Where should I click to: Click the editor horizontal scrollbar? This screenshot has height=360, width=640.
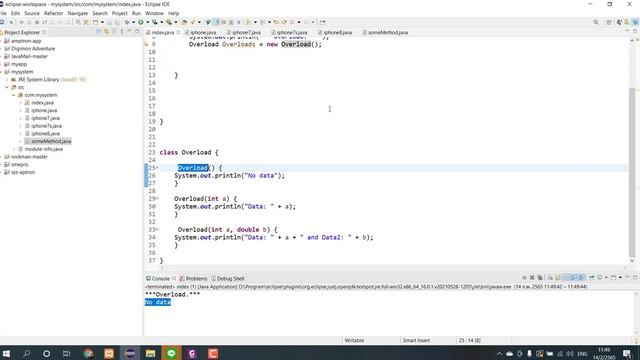[x=392, y=268]
